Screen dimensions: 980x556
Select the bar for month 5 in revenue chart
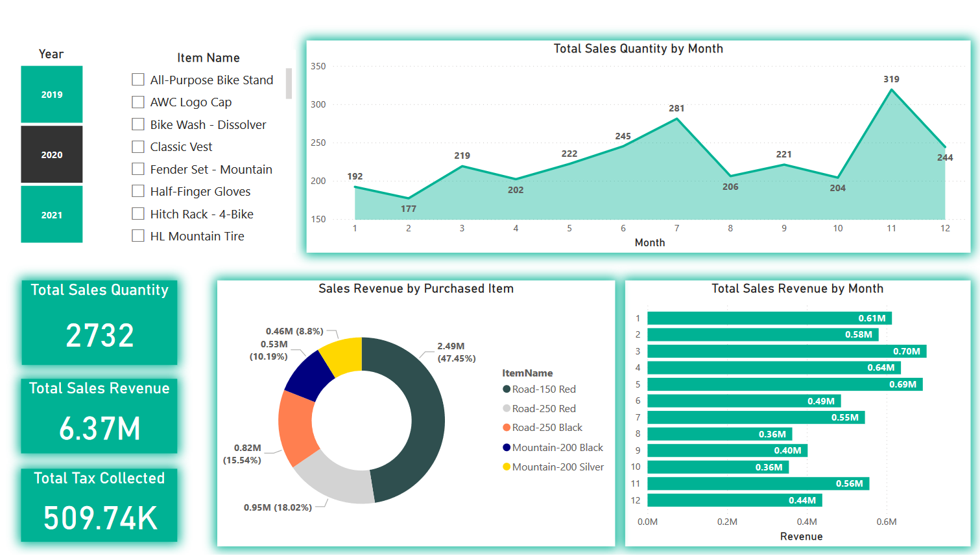click(778, 384)
